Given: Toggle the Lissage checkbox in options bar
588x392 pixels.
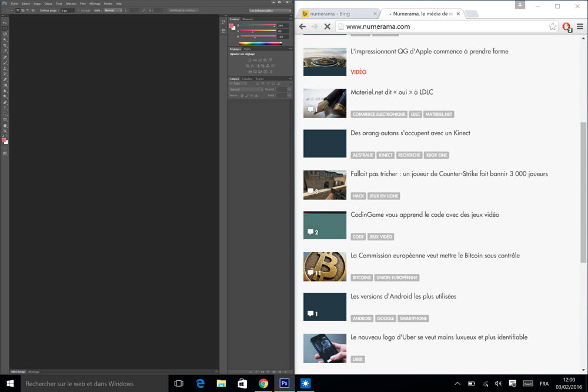Looking at the screenshot, I should [x=78, y=11].
